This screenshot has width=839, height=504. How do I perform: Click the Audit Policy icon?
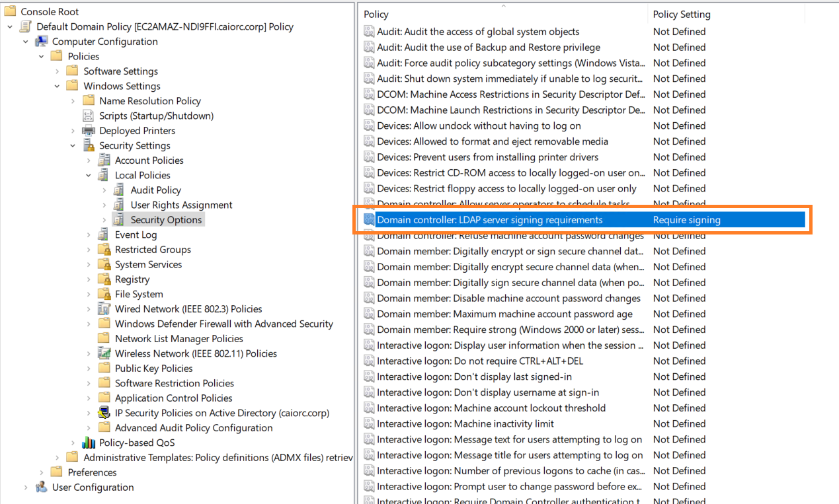(x=119, y=190)
